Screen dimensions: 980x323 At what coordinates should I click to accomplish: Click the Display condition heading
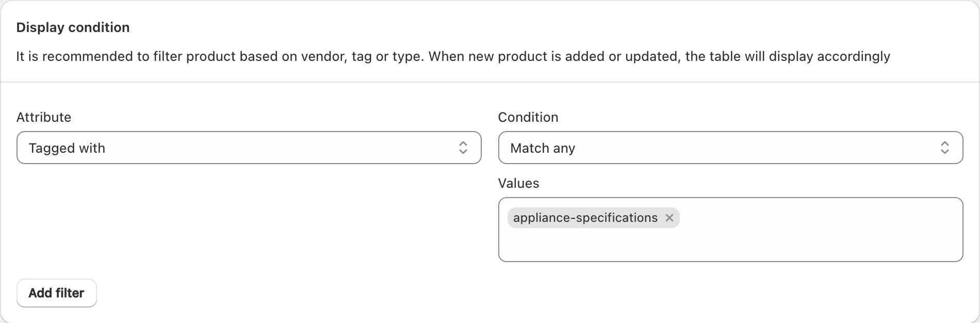tap(73, 27)
